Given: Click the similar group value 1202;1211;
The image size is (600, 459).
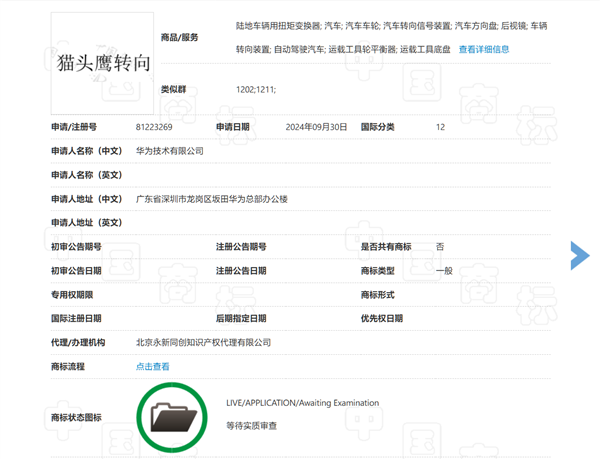Looking at the screenshot, I should tap(256, 90).
